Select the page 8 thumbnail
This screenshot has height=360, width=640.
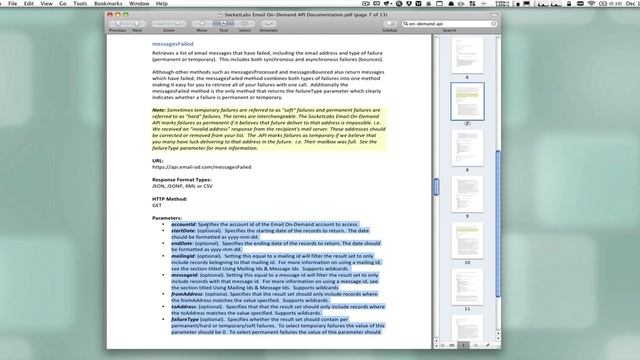tap(467, 148)
